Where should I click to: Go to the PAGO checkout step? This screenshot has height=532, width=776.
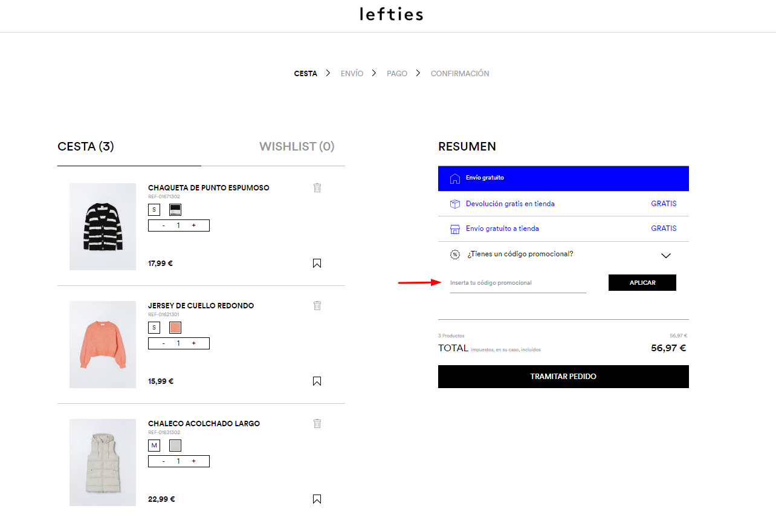coord(397,73)
